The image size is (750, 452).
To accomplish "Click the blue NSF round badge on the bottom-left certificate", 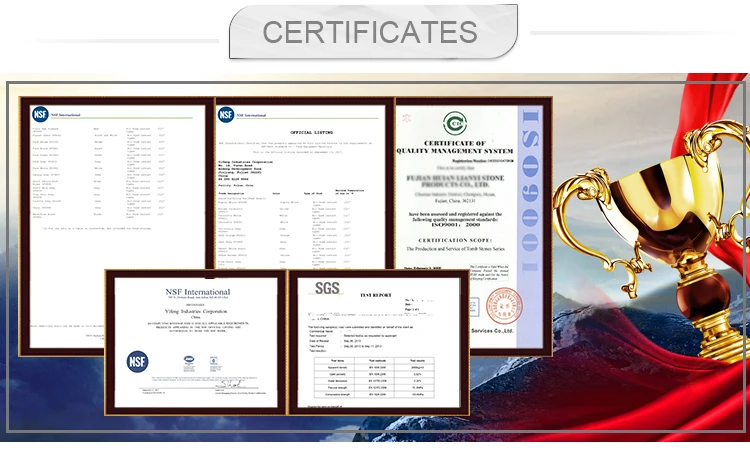I will (137, 363).
